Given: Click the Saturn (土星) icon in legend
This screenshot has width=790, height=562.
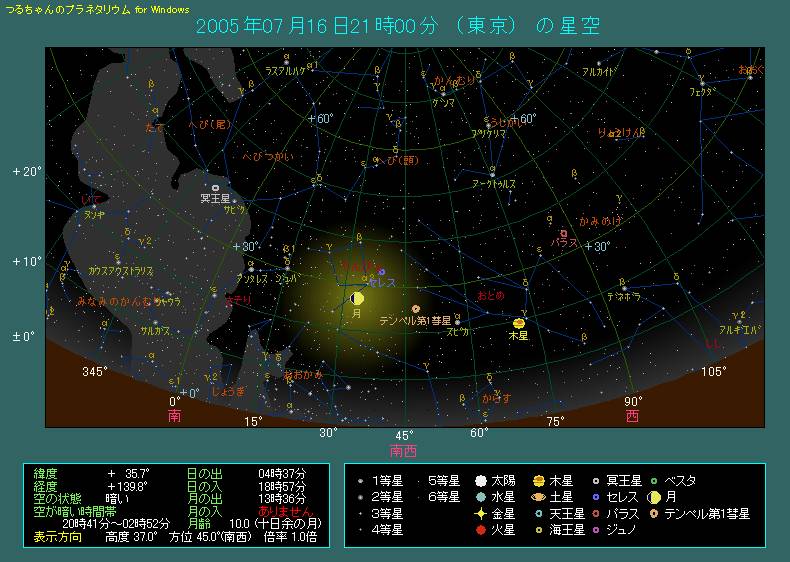Looking at the screenshot, I should [538, 496].
